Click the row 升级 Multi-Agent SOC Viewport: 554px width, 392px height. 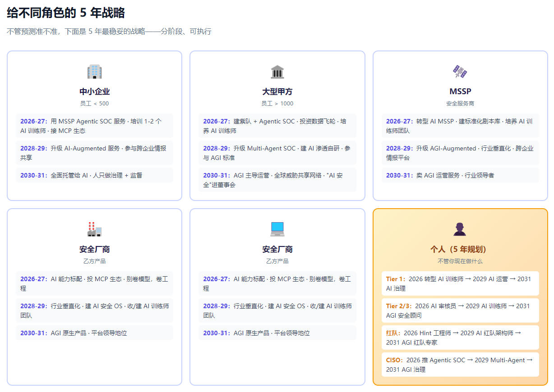click(277, 153)
